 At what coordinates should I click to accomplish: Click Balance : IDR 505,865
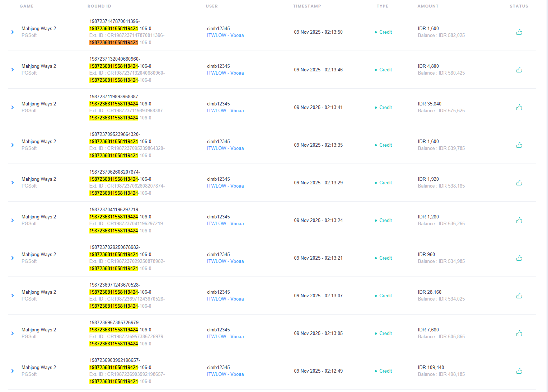(441, 336)
